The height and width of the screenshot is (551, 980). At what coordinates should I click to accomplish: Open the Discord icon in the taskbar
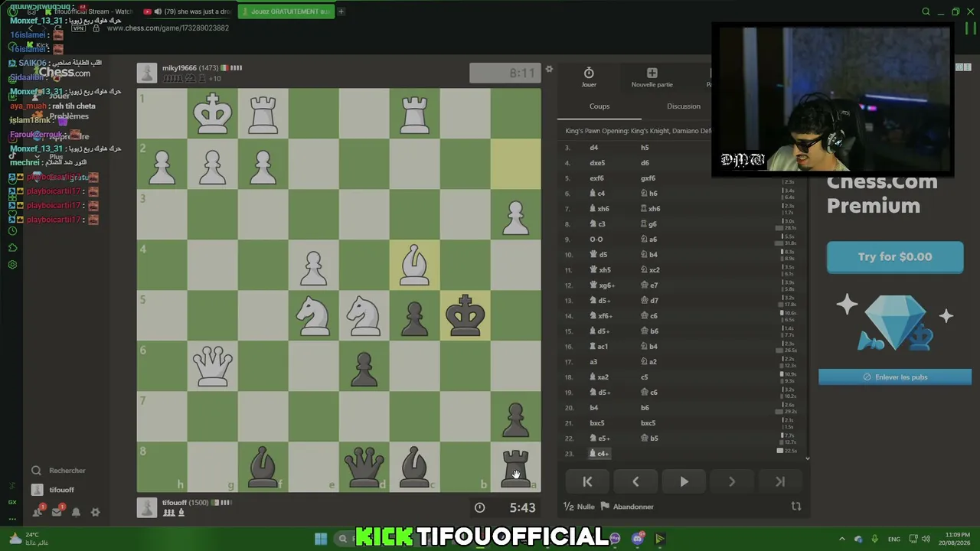[638, 539]
